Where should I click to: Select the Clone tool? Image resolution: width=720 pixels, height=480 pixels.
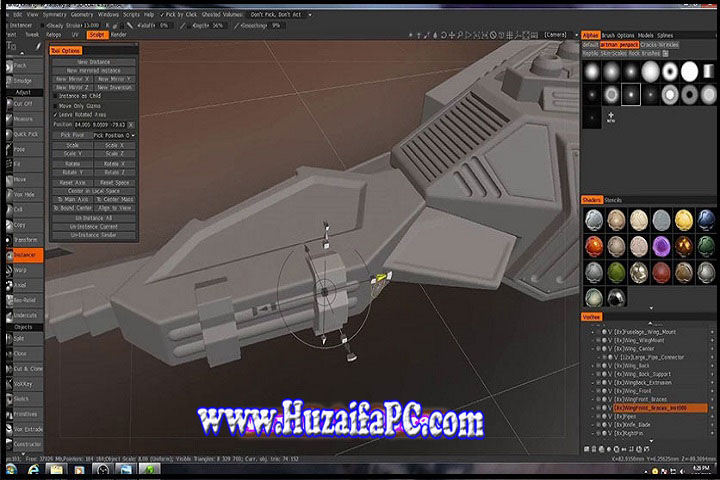pyautogui.click(x=24, y=354)
